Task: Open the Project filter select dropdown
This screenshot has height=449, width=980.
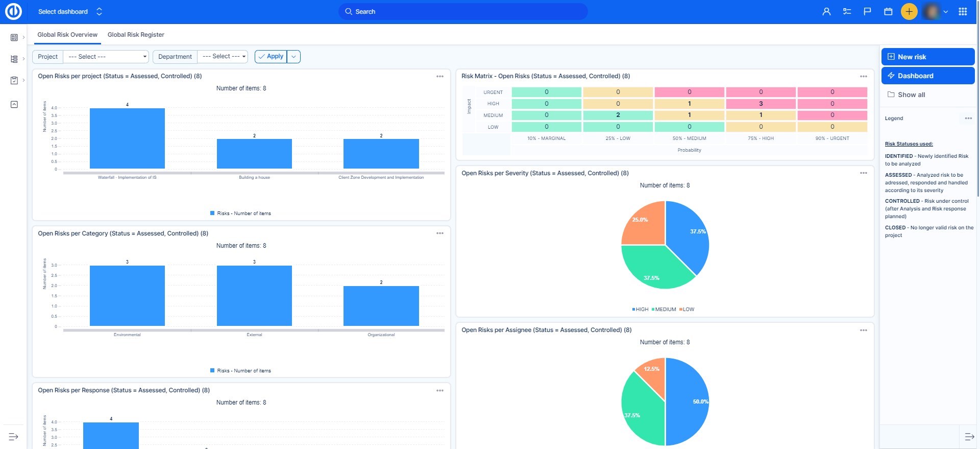Action: pos(106,57)
